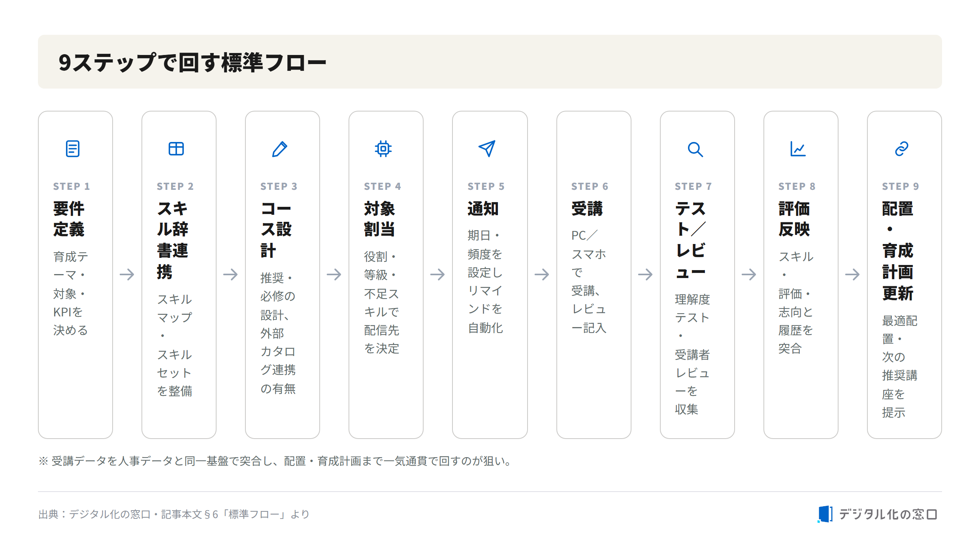
Task: Click the コース設計 heading
Action: (276, 229)
